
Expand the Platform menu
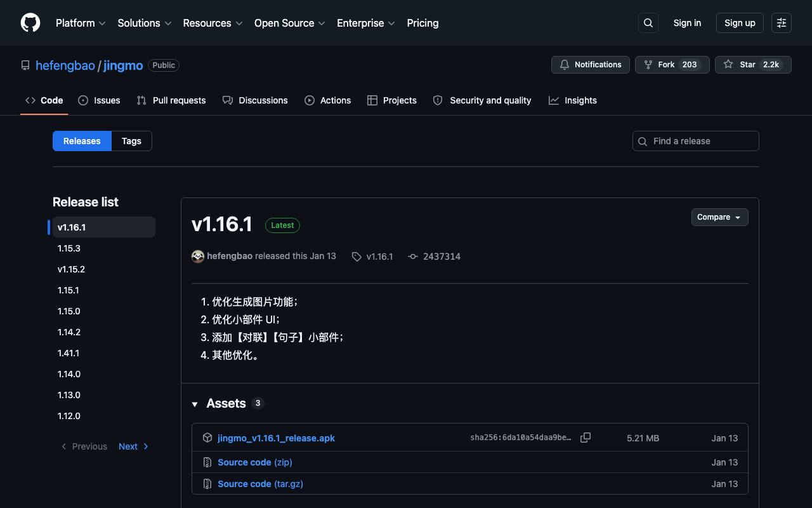[81, 23]
